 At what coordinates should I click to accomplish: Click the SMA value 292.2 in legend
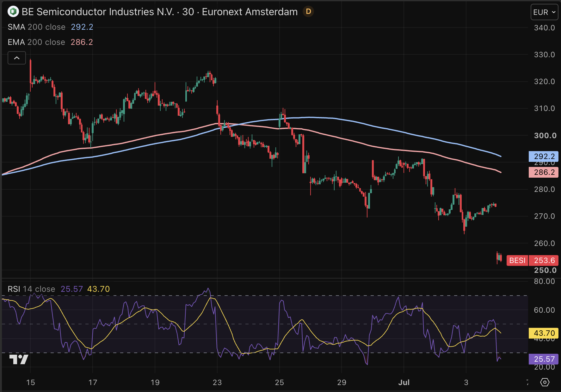82,27
